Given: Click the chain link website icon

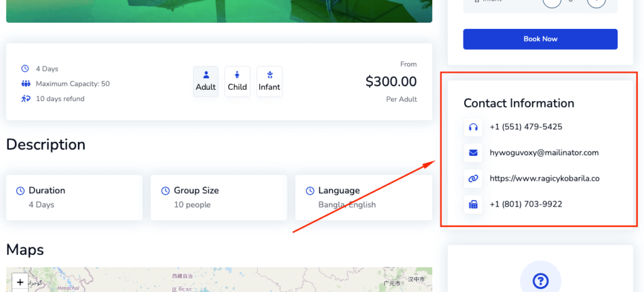Looking at the screenshot, I should [473, 179].
